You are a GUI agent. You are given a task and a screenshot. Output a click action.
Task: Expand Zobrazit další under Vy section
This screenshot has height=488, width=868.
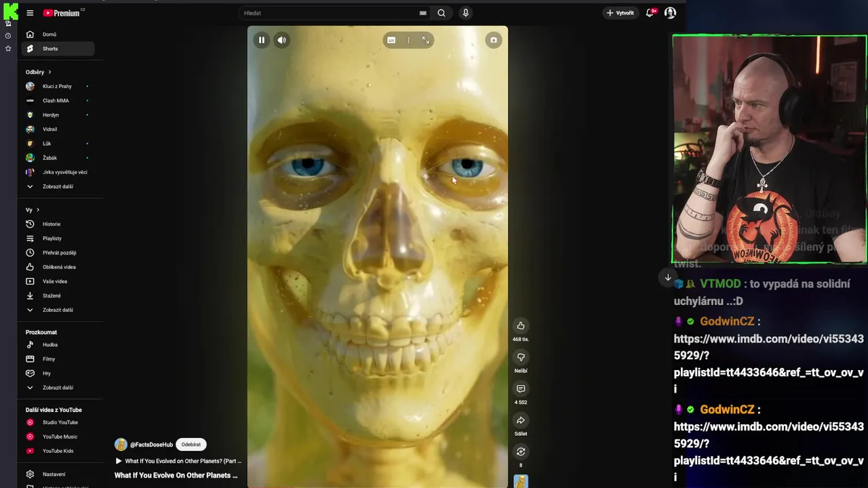58,310
